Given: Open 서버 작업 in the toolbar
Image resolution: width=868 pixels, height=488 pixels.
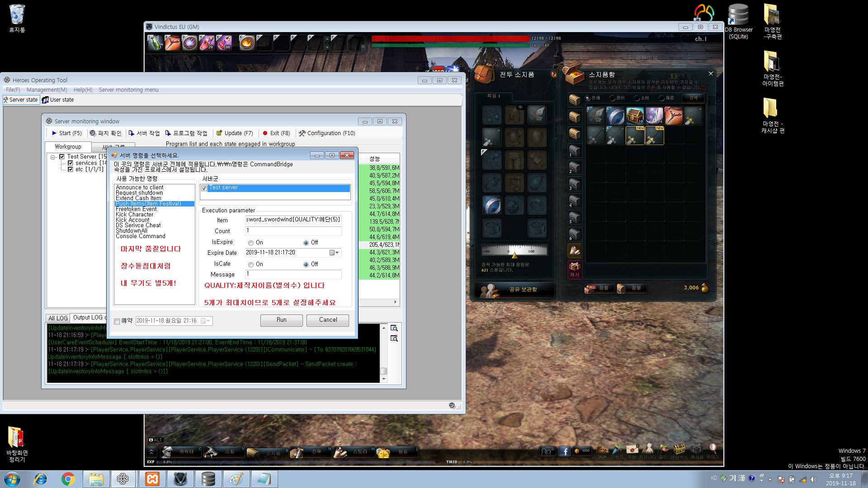Looking at the screenshot, I should (144, 133).
